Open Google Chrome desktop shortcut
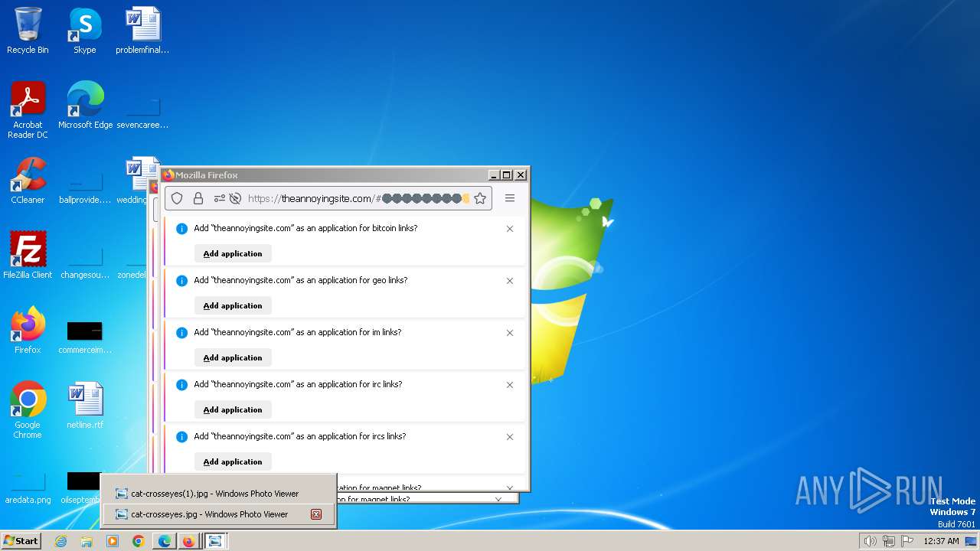This screenshot has width=980, height=551. [x=28, y=411]
